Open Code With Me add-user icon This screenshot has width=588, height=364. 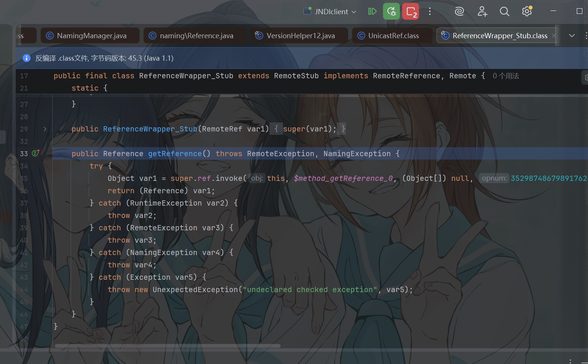482,12
